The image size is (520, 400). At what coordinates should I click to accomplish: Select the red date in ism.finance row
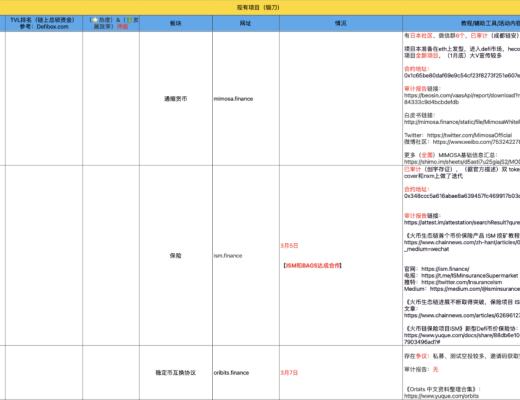pos(289,246)
